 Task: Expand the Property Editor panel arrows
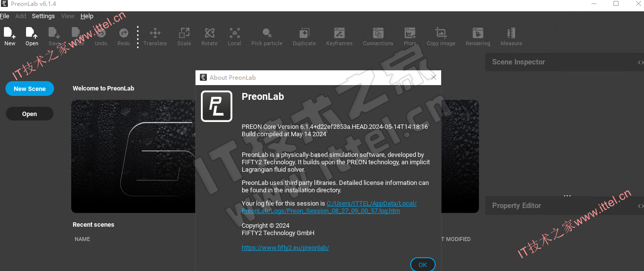641,206
